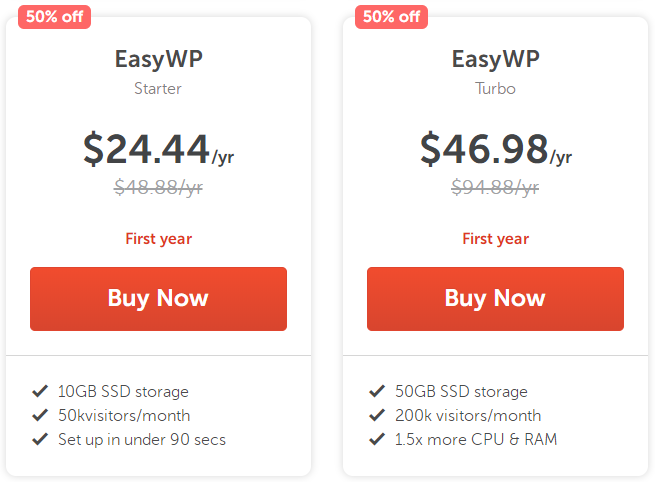Click the 1.5x more CPU & RAM text

(476, 439)
